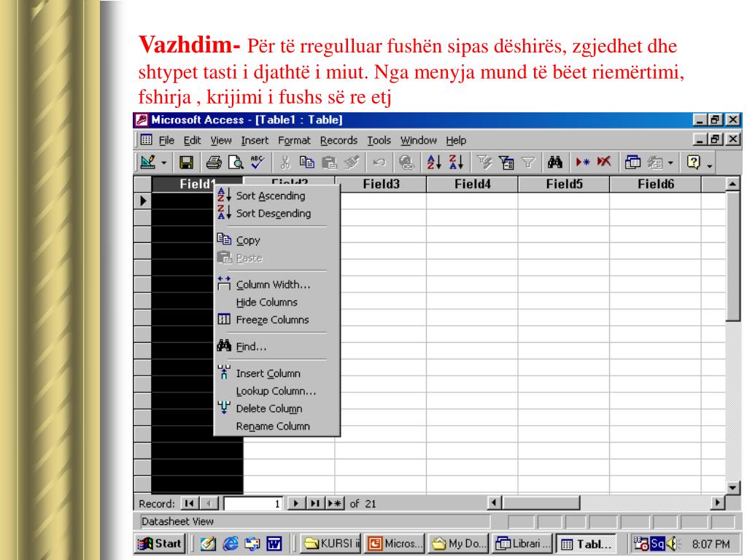The image size is (747, 560).
Task: Select Freeze Columns in context menu
Action: 276,319
